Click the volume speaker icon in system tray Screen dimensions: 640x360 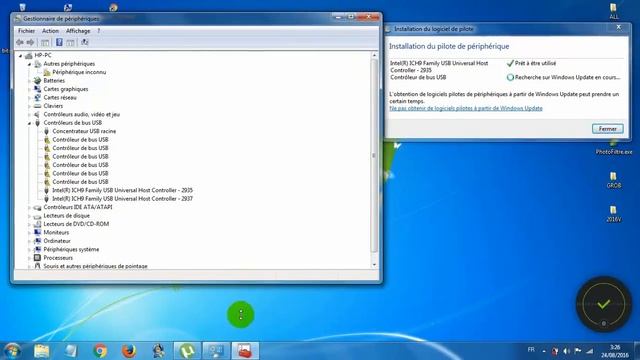(x=566, y=351)
